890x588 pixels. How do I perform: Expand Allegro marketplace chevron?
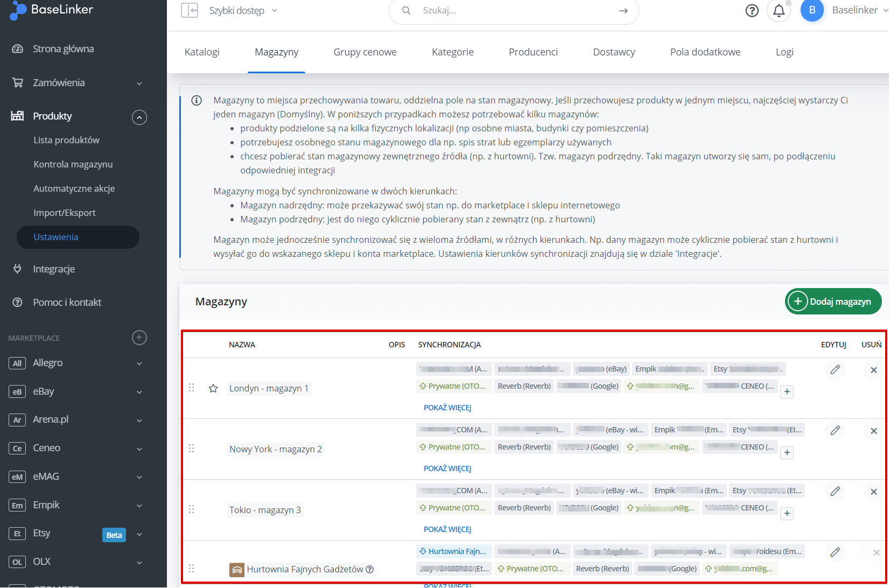(x=139, y=363)
